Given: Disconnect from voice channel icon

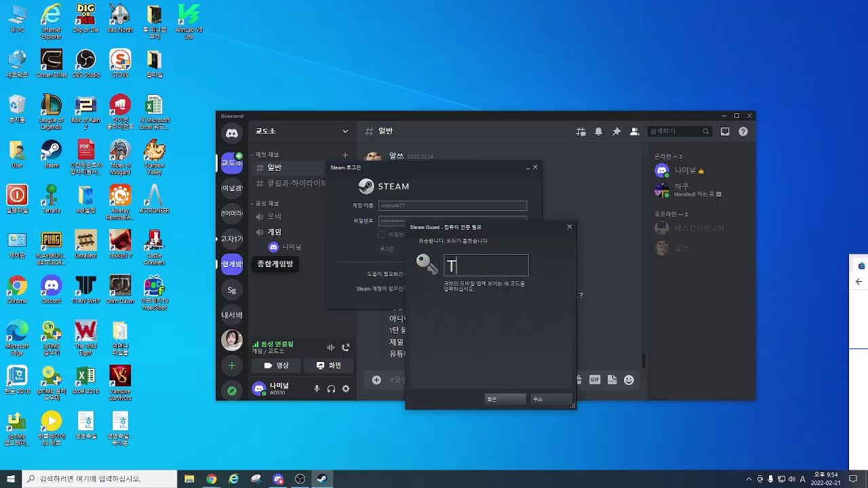Looking at the screenshot, I should [346, 347].
